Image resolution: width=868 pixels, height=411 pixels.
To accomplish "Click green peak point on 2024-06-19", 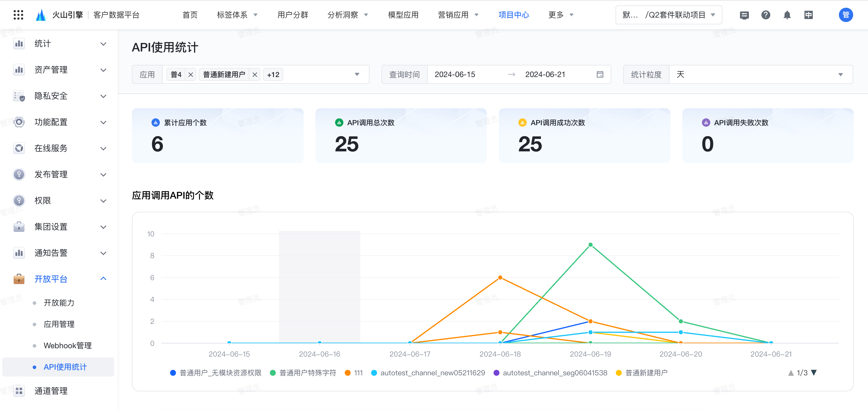I will [590, 245].
